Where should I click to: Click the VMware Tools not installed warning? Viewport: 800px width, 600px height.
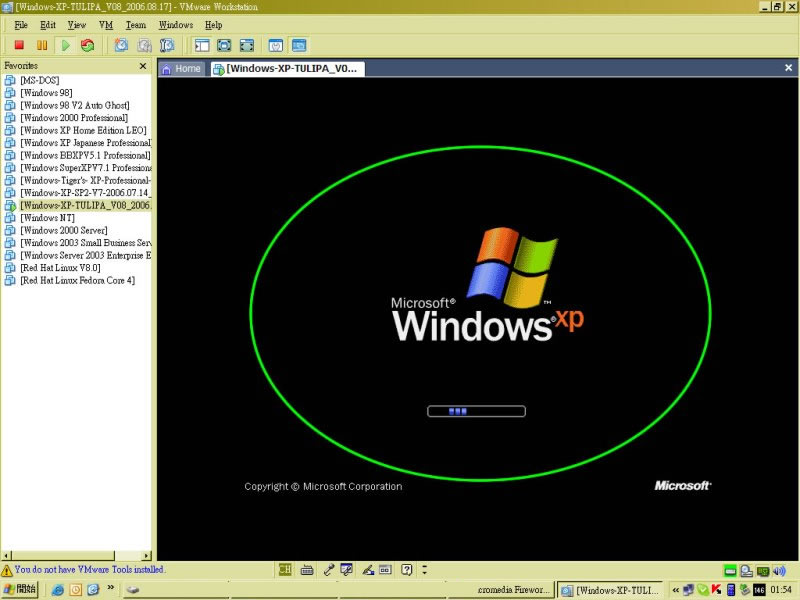point(83,569)
